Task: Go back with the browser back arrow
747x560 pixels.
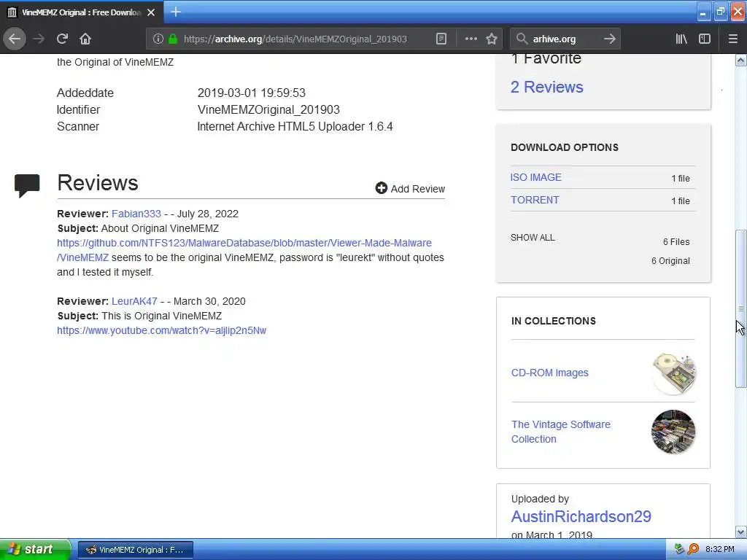Action: (15, 39)
